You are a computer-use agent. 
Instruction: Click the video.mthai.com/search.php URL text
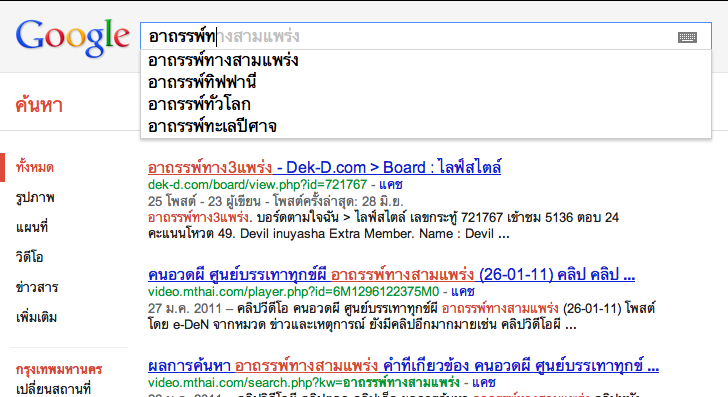pyautogui.click(x=304, y=383)
